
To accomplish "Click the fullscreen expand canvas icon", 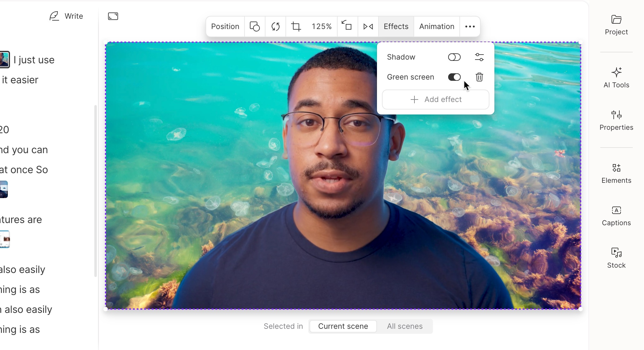I will pyautogui.click(x=113, y=16).
